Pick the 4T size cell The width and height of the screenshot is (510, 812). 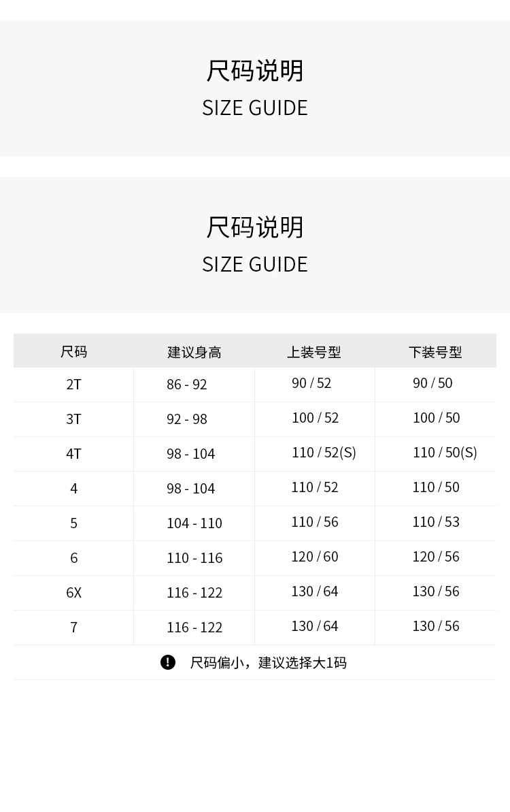tap(73, 454)
